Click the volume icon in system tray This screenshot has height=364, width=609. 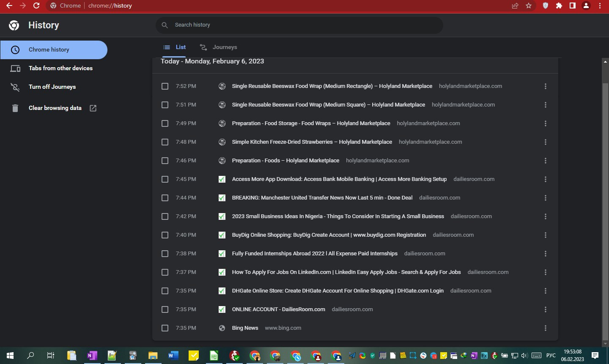tap(524, 356)
